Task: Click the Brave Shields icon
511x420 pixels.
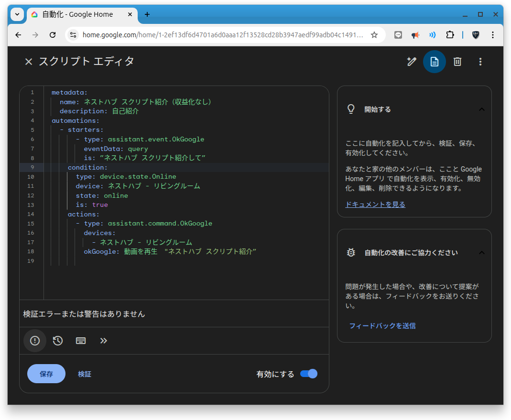Action: 475,34
